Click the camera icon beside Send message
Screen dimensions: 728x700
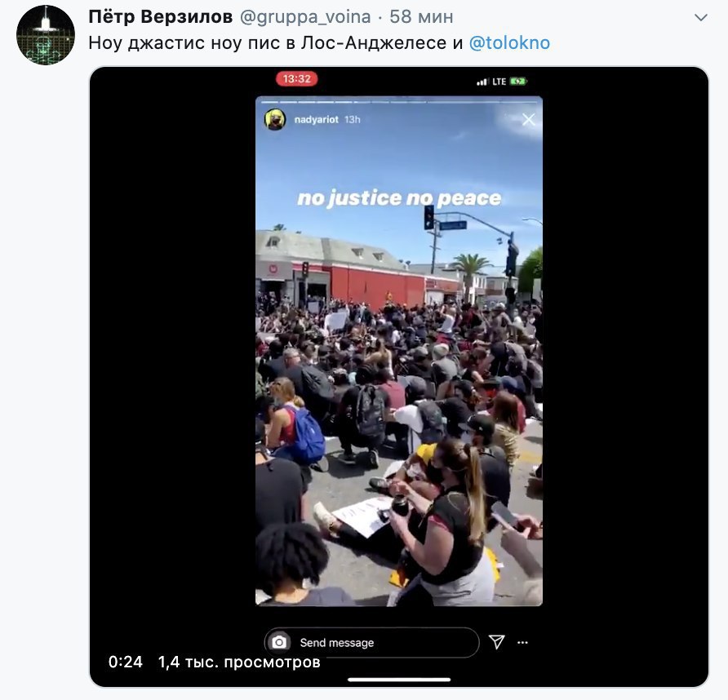279,642
